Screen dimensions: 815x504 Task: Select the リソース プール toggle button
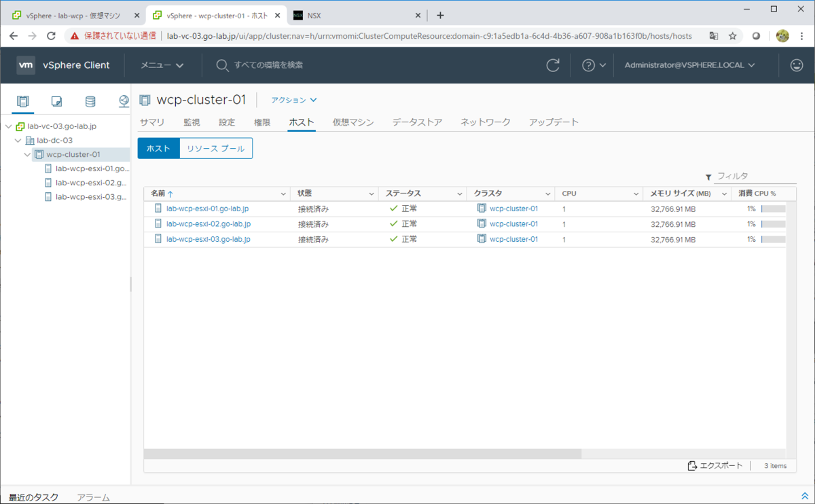pyautogui.click(x=216, y=148)
